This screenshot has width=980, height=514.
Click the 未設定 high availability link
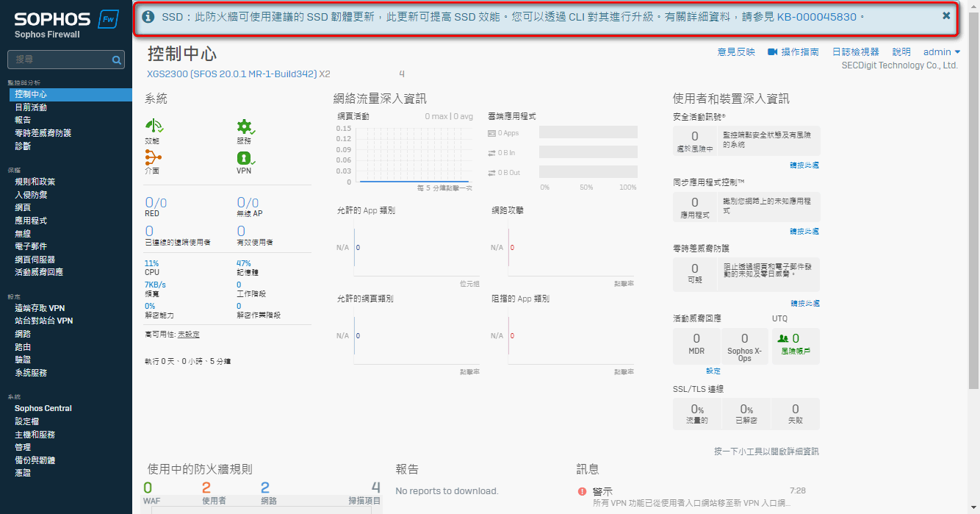[x=189, y=335]
